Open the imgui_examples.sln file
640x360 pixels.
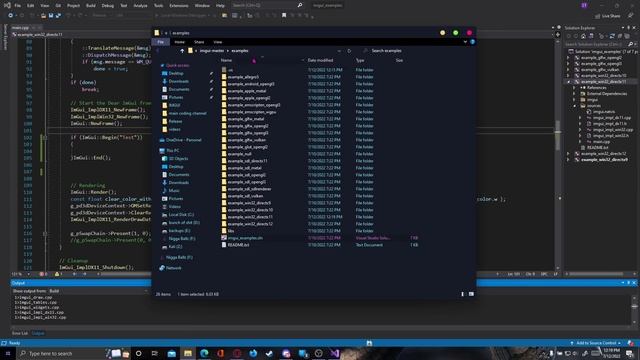(245, 238)
